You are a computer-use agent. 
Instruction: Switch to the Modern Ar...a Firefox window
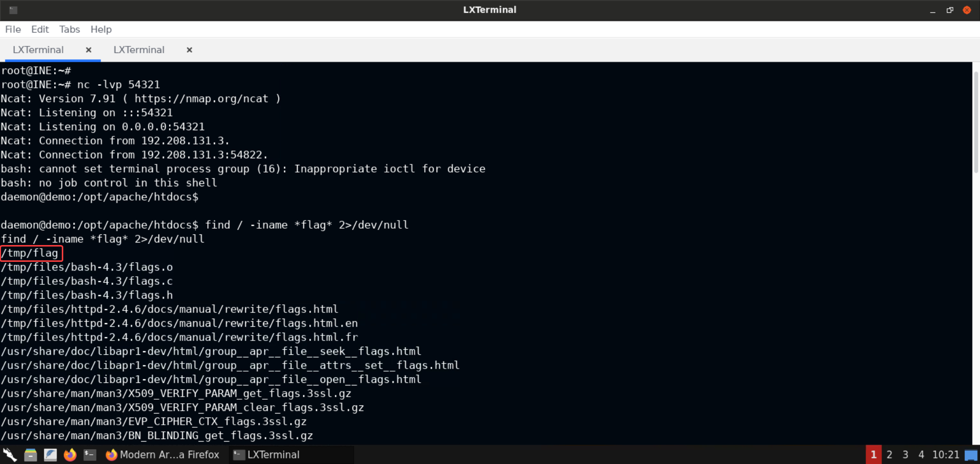pyautogui.click(x=162, y=454)
